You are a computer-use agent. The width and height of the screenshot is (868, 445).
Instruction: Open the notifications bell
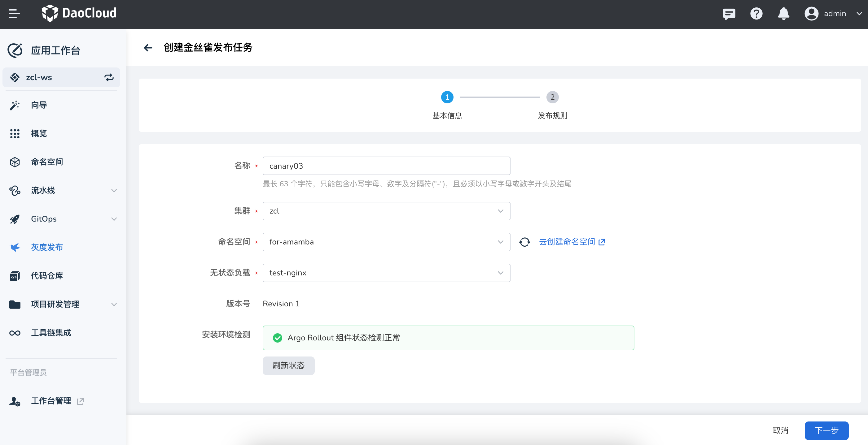pyautogui.click(x=783, y=14)
